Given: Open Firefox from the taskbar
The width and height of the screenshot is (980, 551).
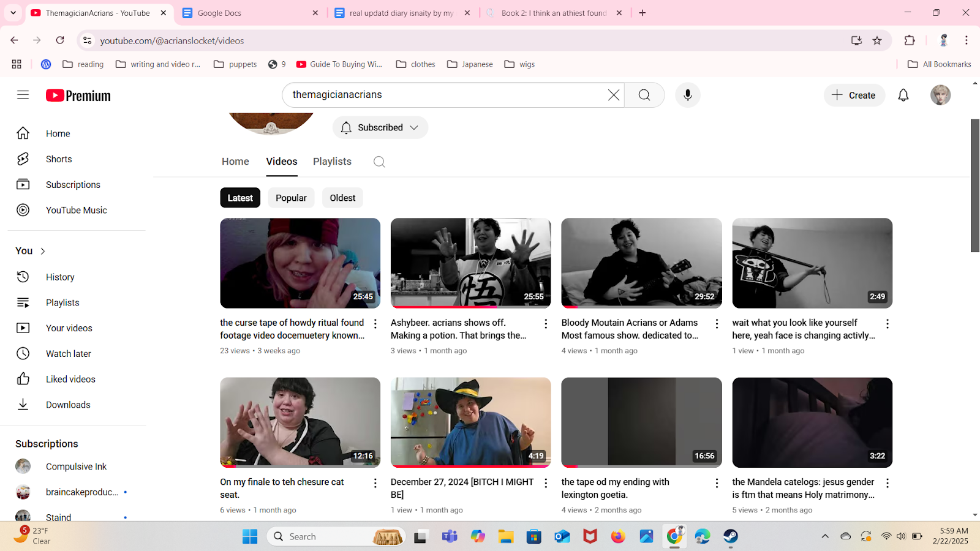Looking at the screenshot, I should point(618,536).
